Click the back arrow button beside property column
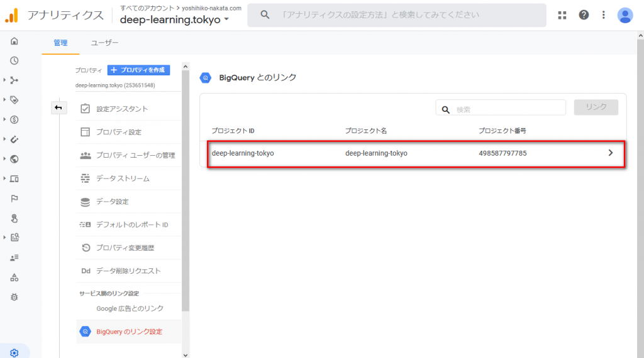Image resolution: width=644 pixels, height=358 pixels. click(58, 108)
